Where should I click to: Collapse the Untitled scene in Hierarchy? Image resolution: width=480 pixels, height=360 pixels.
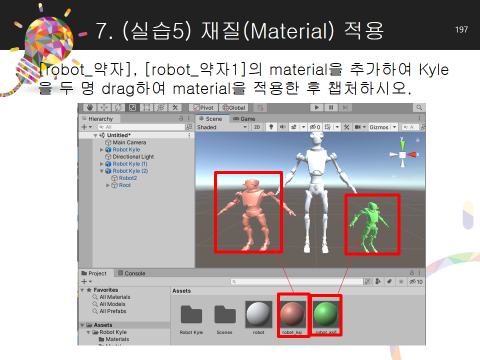click(x=95, y=135)
